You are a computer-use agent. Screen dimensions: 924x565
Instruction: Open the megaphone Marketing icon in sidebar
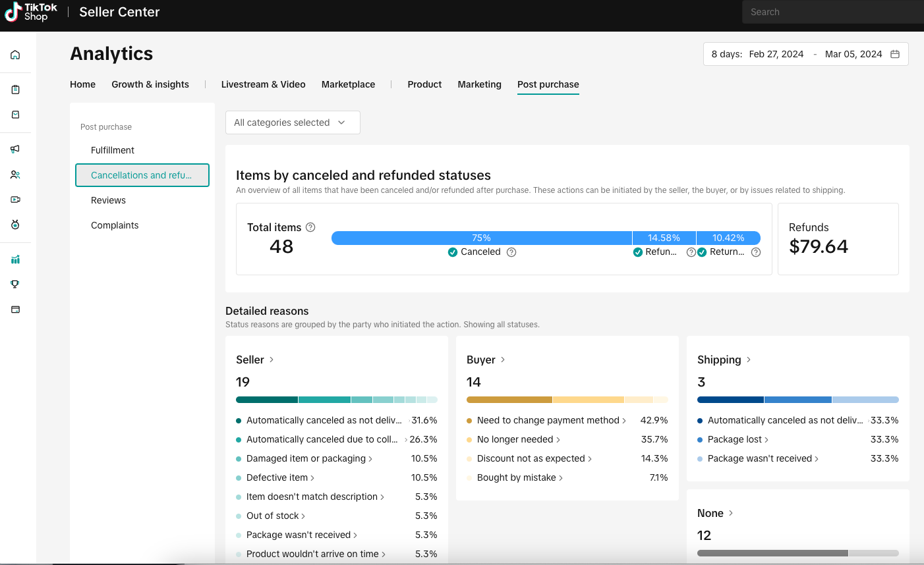(15, 149)
